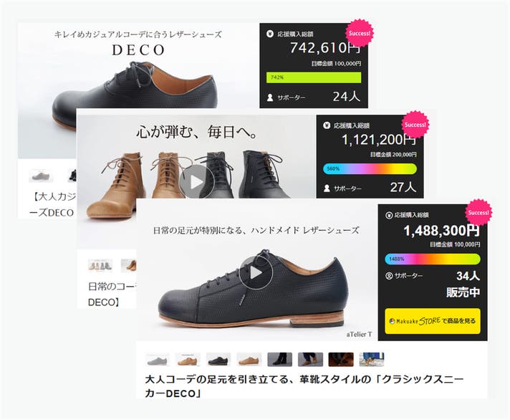This screenshot has height=420, width=510.
Task: Click the Success badge above 1,488,300円
Action: [x=478, y=212]
